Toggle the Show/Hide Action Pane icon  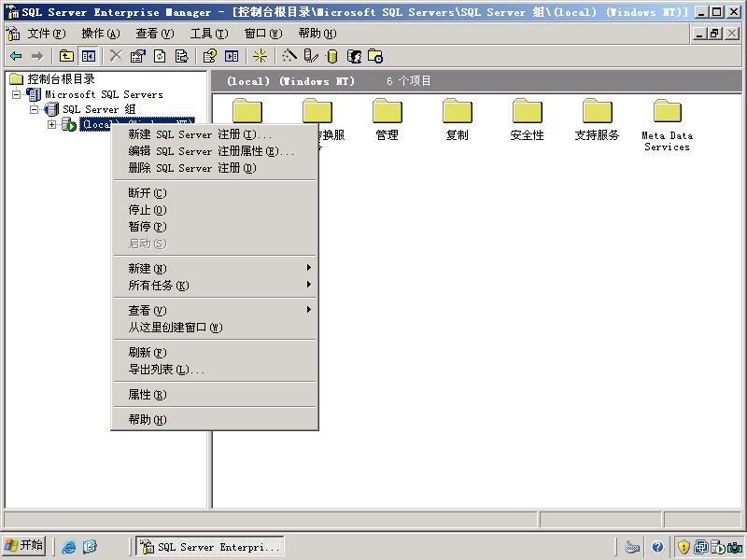coord(232,56)
